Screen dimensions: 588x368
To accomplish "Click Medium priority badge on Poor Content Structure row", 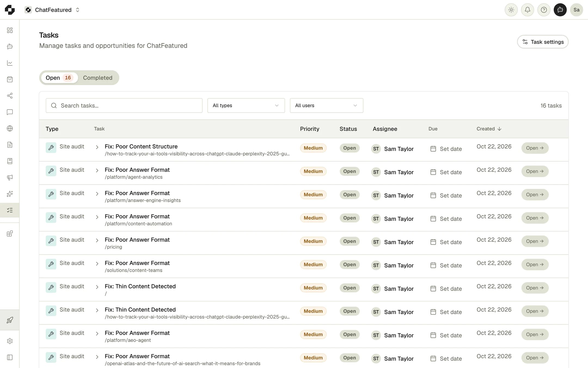I will 313,148.
